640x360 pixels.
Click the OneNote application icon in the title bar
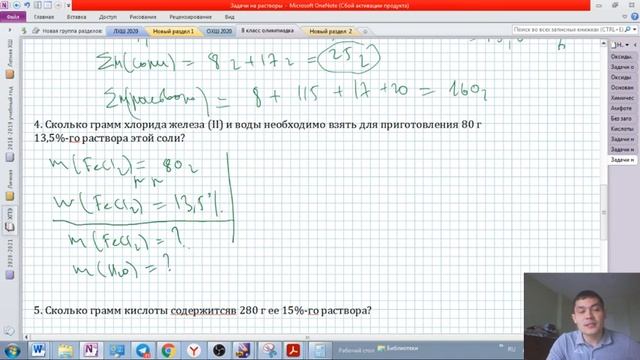point(4,5)
